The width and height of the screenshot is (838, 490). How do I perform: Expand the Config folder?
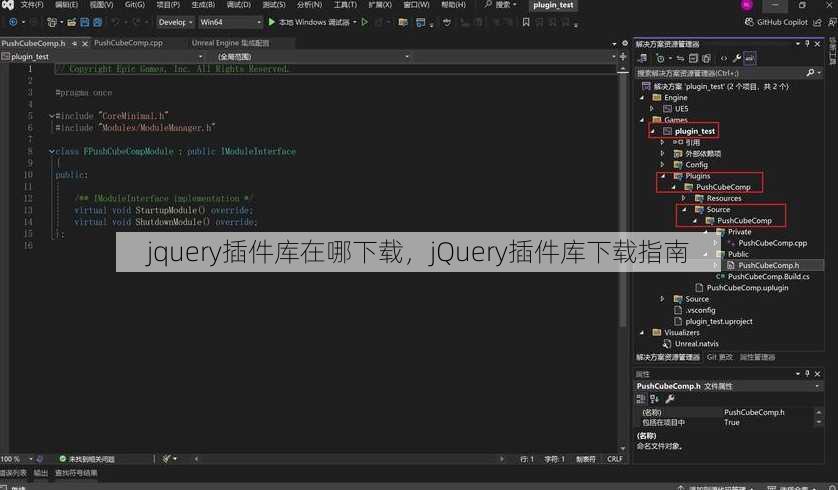click(x=663, y=165)
